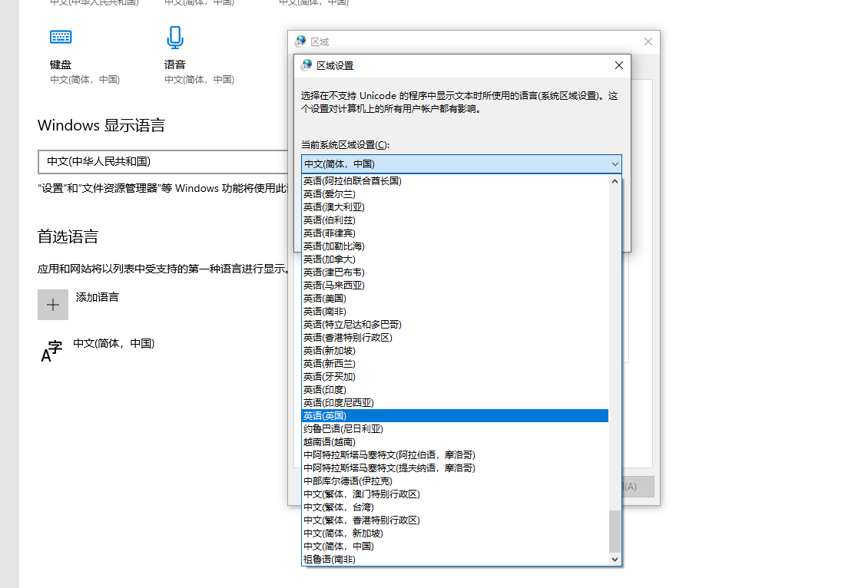This screenshot has width=868, height=588.
Task: Choose 英语(牙买加) from list
Action: click(x=455, y=377)
